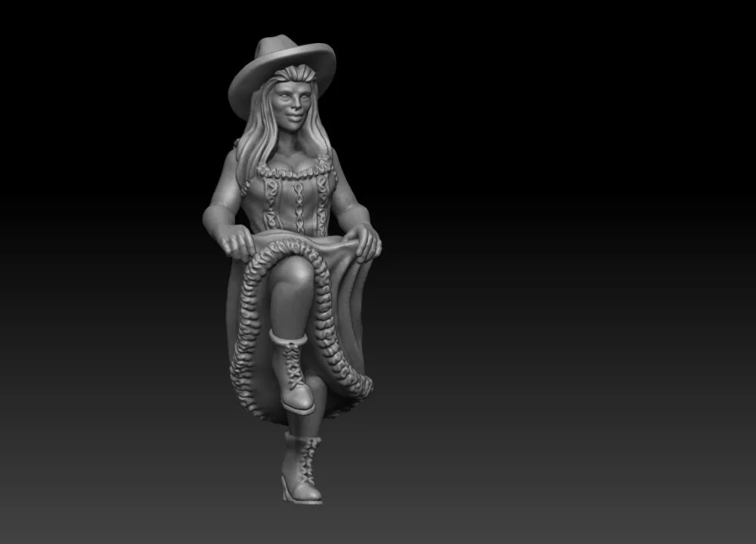Click the hand gripping skirt on right side

[x=367, y=241]
